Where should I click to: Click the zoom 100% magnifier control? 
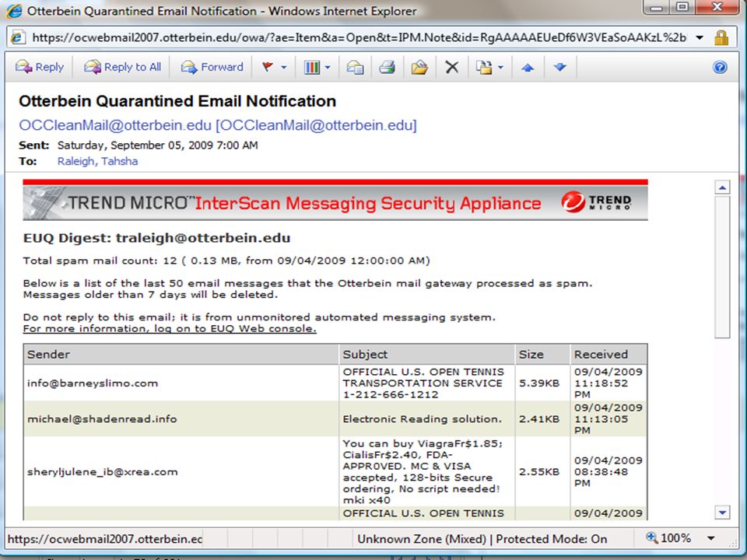pos(668,538)
